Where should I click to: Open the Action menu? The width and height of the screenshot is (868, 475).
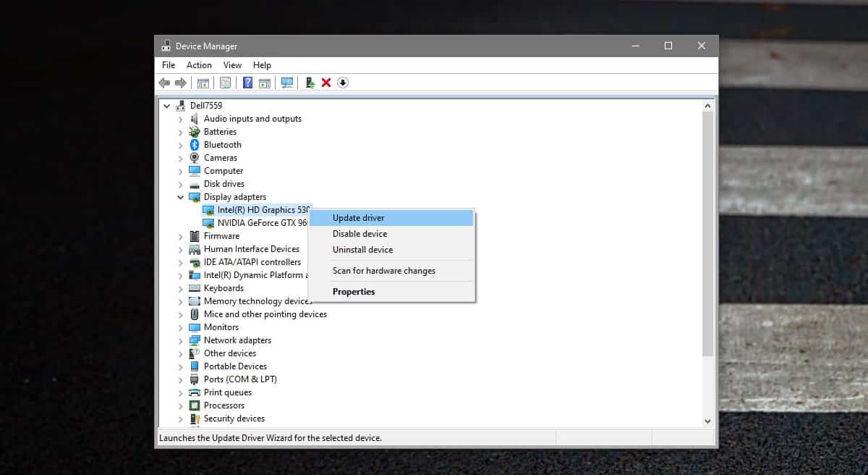199,65
